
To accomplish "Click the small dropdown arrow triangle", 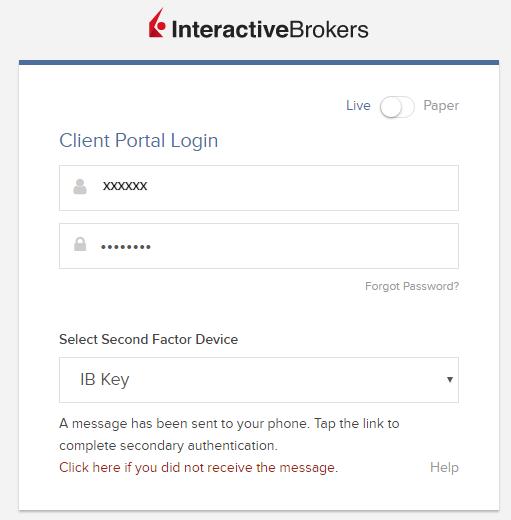I will click(450, 379).
